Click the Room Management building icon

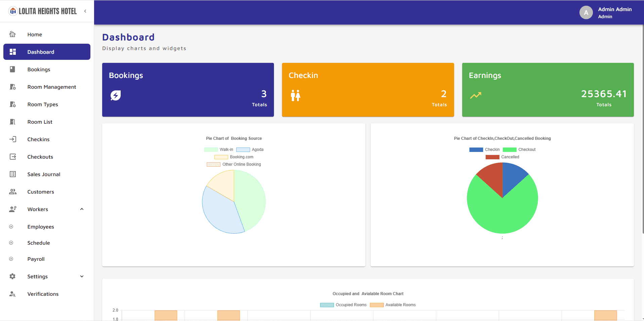click(12, 87)
